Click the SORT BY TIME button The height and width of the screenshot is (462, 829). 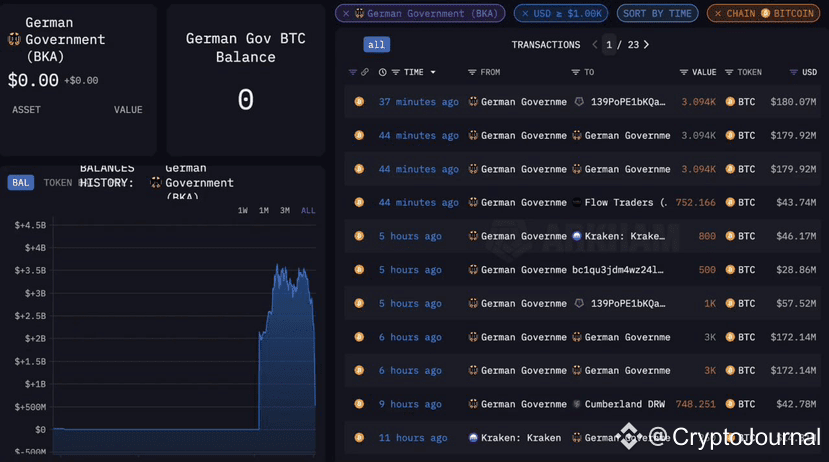tap(657, 14)
